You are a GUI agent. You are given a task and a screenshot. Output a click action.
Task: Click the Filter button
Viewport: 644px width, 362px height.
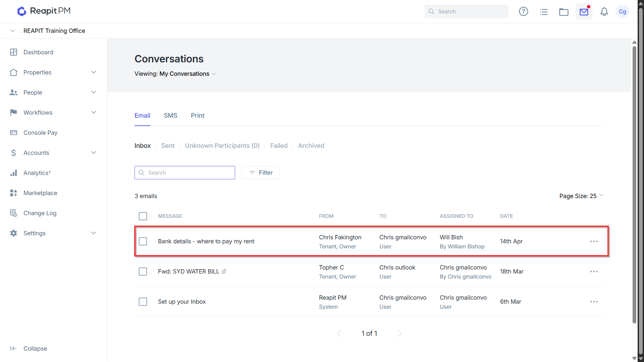coord(261,173)
